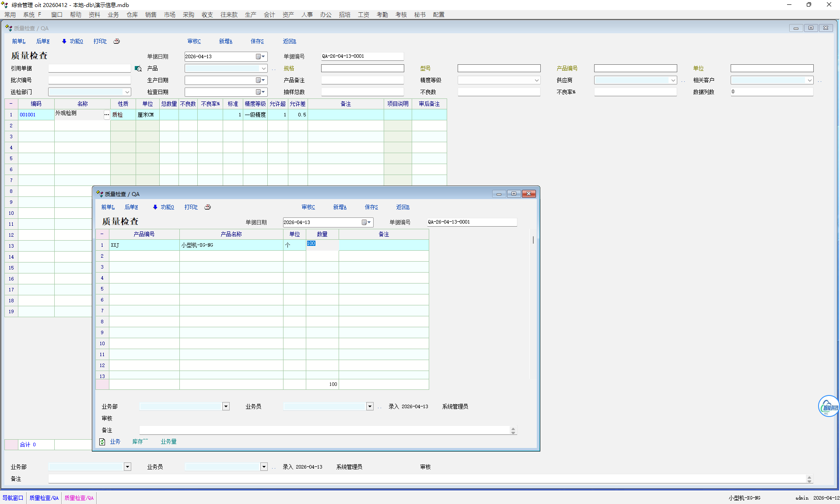Click printer icon in front QA window
The width and height of the screenshot is (840, 504).
point(208,207)
